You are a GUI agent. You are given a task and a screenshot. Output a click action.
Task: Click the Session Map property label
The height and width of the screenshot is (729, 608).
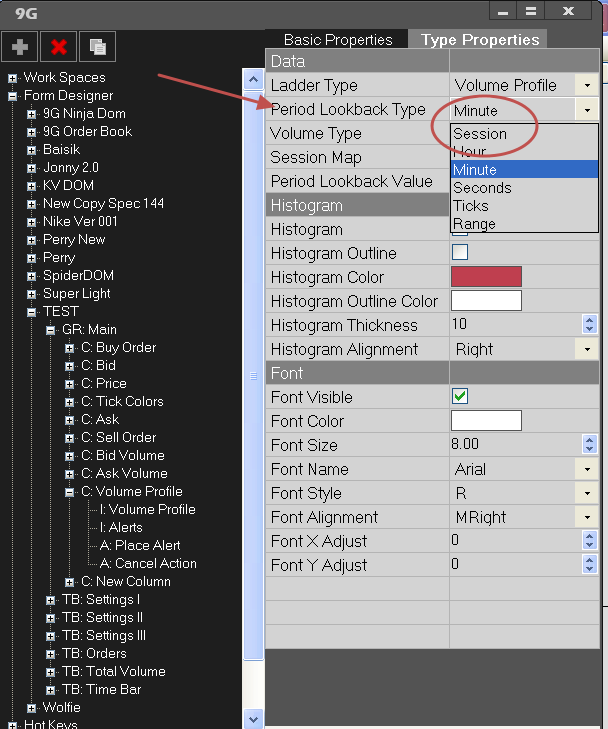pos(316,158)
